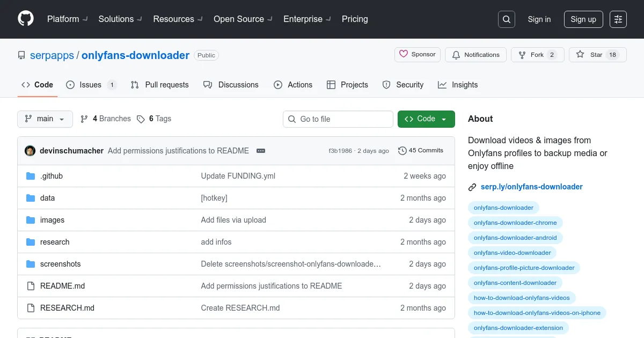The width and height of the screenshot is (644, 338).
Task: Open the main branch dropdown
Action: point(45,119)
